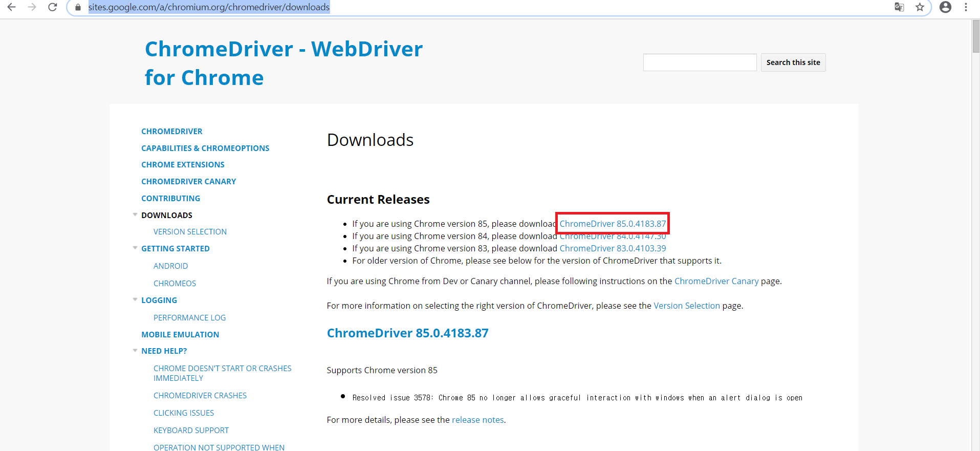Bookmark this page with the star icon
The height and width of the screenshot is (451, 980).
(920, 7)
